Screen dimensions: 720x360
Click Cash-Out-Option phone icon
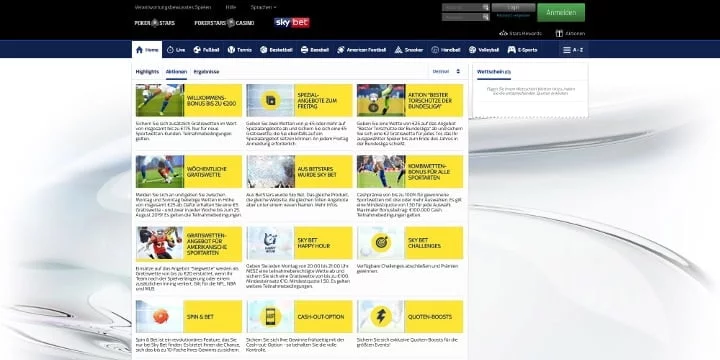click(x=270, y=316)
